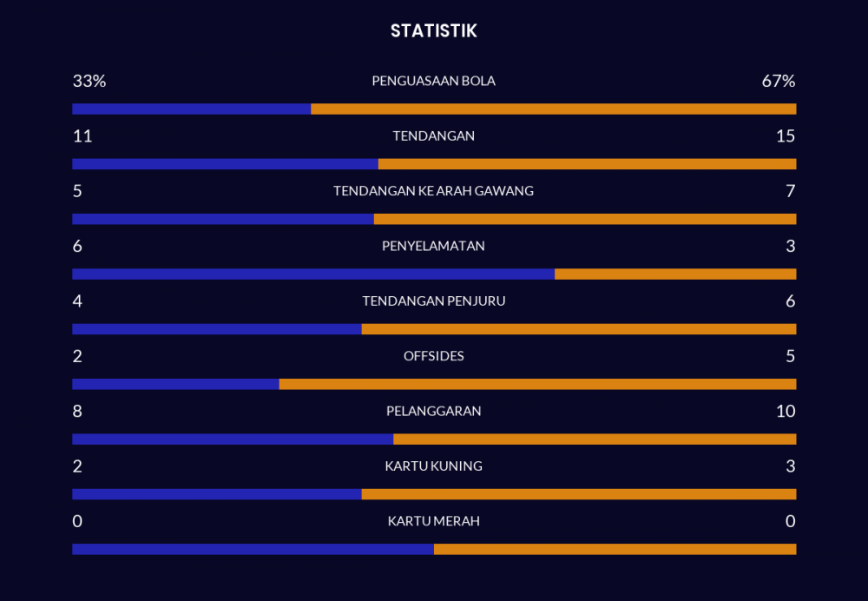Click the orange Tendangan bar segment
The height and width of the screenshot is (601, 868).
pyautogui.click(x=587, y=164)
